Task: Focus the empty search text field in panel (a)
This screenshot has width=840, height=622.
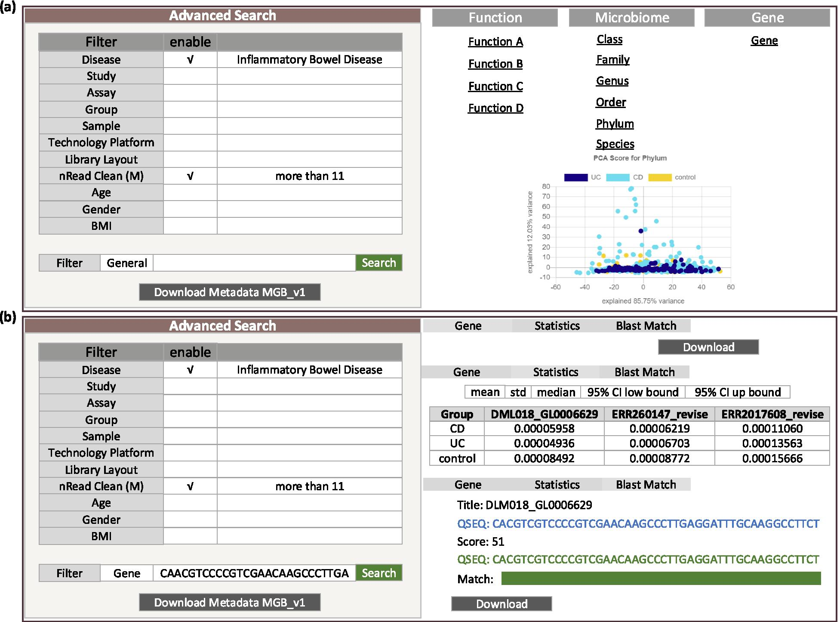Action: coord(254,263)
